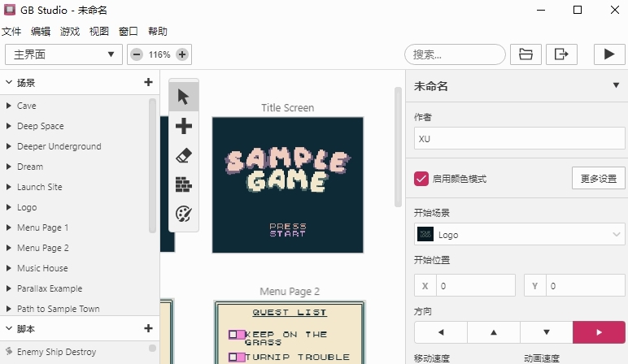
Task: Set direction to left arrow
Action: 441,332
